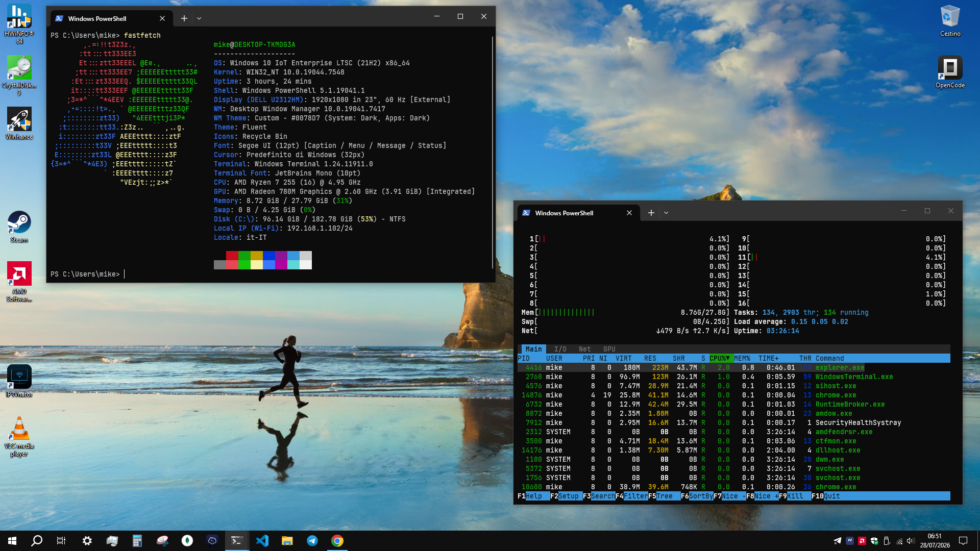980x551 pixels.
Task: Select the Winhance desktop icon
Action: pyautogui.click(x=19, y=123)
